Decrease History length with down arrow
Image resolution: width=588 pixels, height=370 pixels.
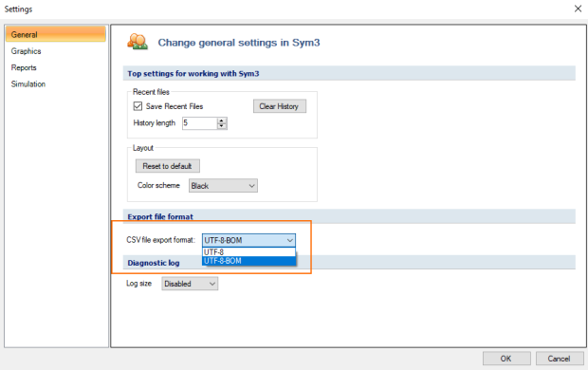[x=222, y=126]
